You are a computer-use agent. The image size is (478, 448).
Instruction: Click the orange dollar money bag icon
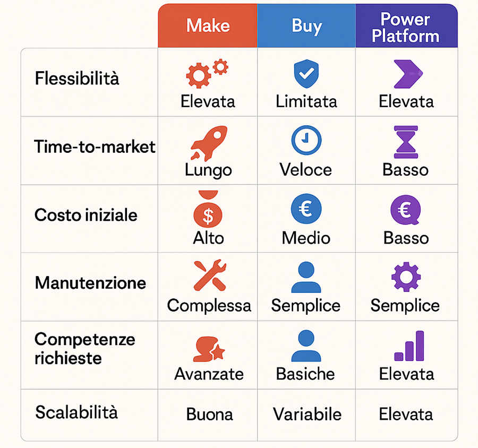(208, 210)
